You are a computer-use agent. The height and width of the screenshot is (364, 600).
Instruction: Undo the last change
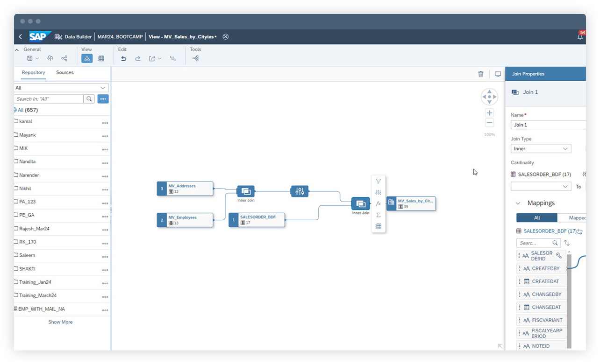[x=123, y=58]
